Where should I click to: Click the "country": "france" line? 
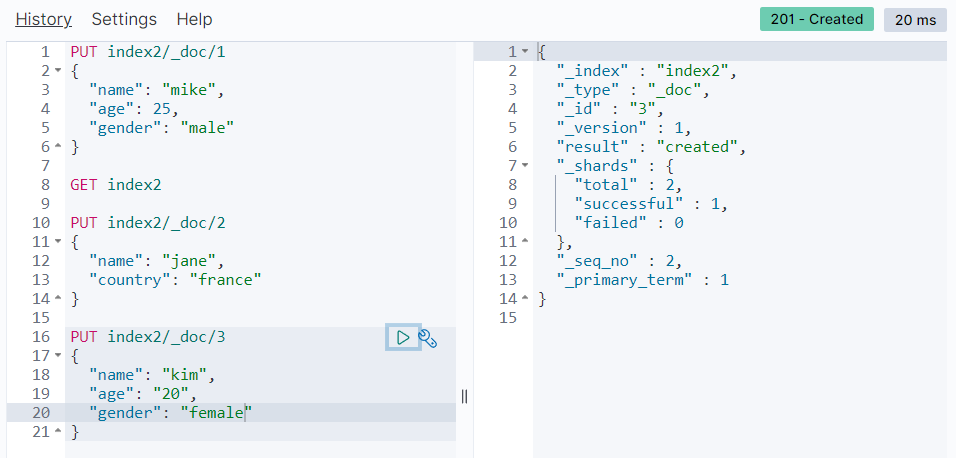(x=176, y=280)
